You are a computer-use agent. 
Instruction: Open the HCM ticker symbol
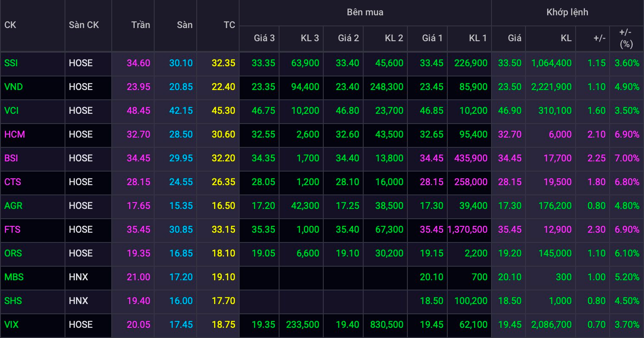(15, 135)
